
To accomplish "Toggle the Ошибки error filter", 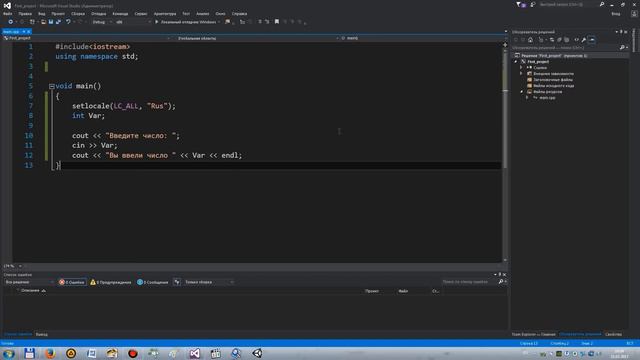I will (72, 282).
